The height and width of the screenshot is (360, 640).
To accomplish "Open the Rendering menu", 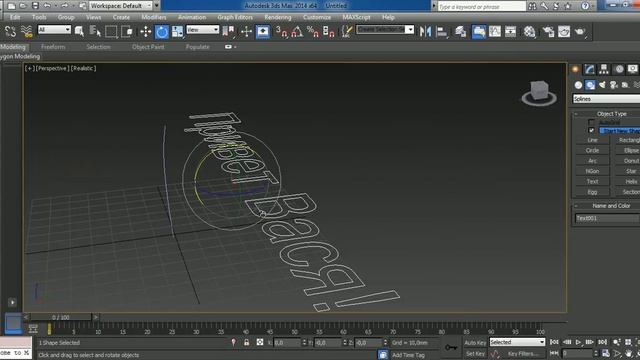I will click(278, 17).
